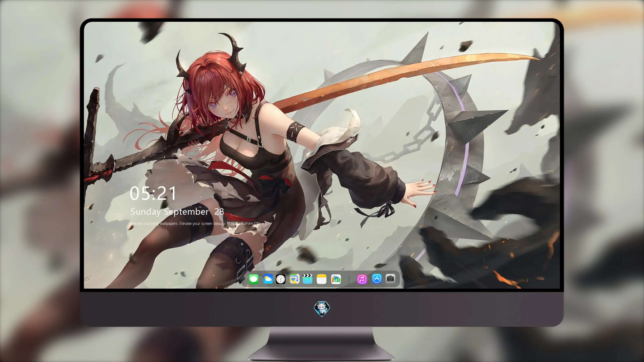The width and height of the screenshot is (644, 362).
Task: Click the Preview stunning wallpapers tagline text
Action: (195, 223)
